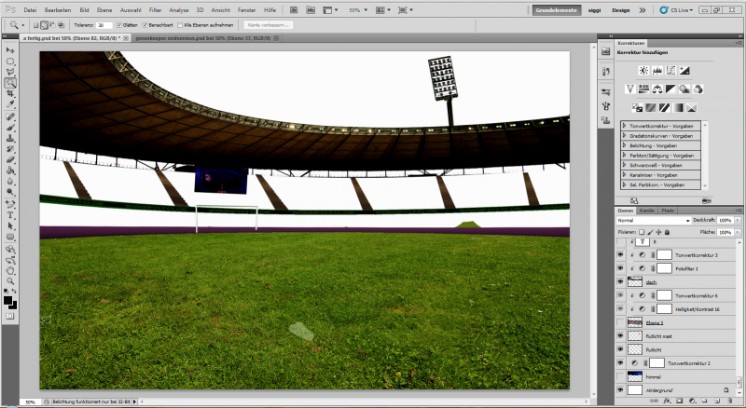Select the Crop tool
The height and width of the screenshot is (408, 746).
(10, 93)
